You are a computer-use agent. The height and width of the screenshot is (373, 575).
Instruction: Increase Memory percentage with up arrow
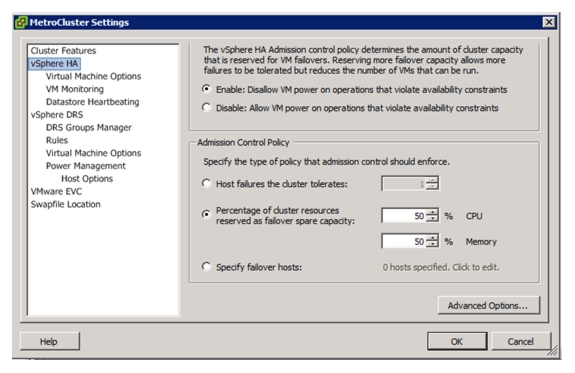(x=433, y=238)
